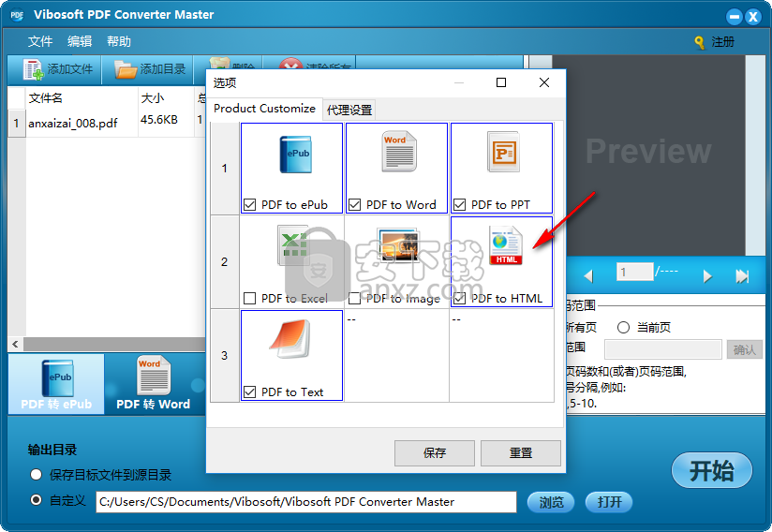Click the page number input box
The height and width of the screenshot is (532, 772).
click(x=634, y=272)
